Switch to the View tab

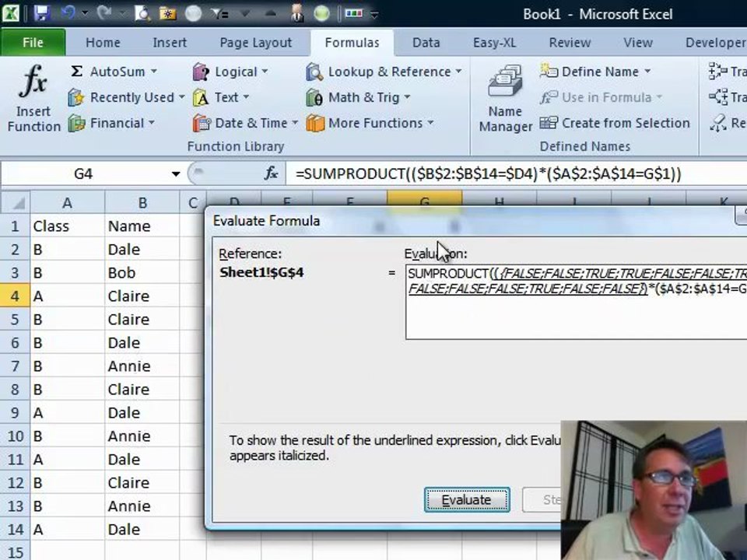click(x=638, y=42)
